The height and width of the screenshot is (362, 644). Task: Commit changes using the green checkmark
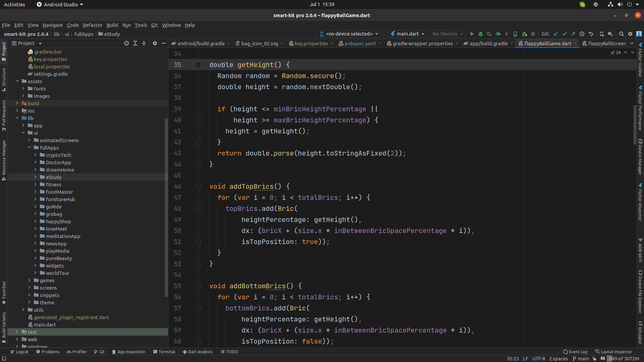(565, 34)
